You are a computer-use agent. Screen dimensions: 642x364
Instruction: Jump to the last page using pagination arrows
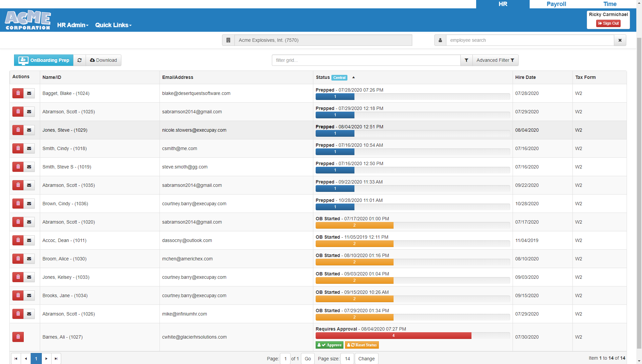56,358
